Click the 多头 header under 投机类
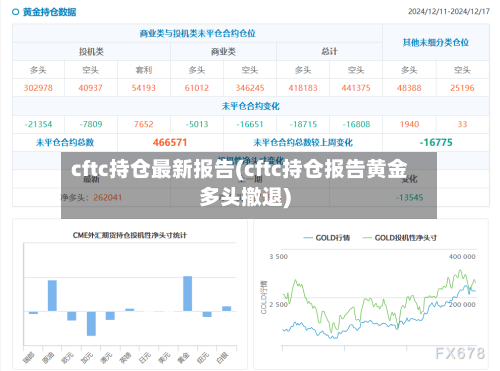This screenshot has width=500, height=371. pyautogui.click(x=38, y=70)
